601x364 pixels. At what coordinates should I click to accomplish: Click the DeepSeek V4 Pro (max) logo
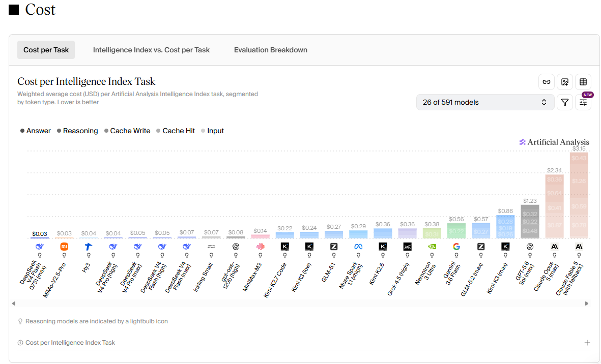pos(137,247)
